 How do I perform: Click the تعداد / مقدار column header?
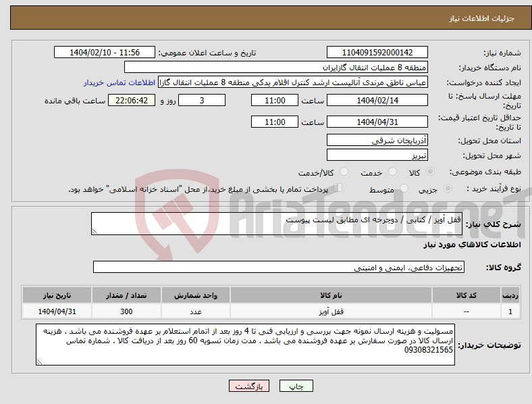[x=126, y=295]
